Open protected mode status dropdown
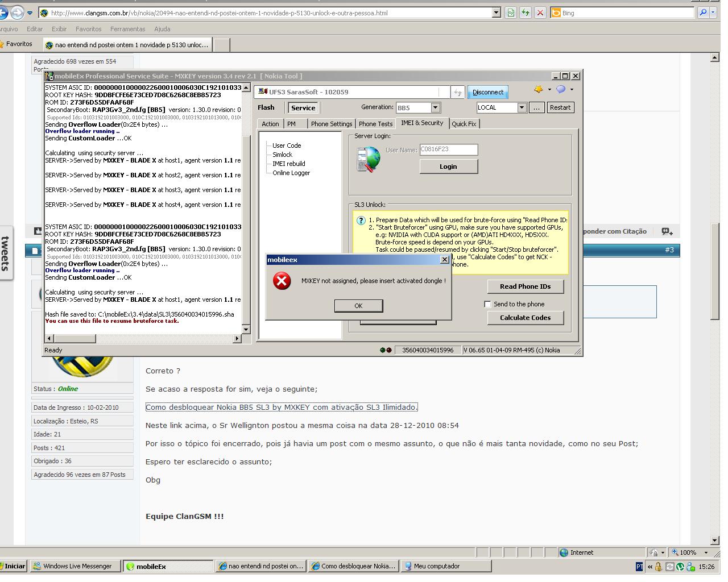This screenshot has width=728, height=582. 663,552
